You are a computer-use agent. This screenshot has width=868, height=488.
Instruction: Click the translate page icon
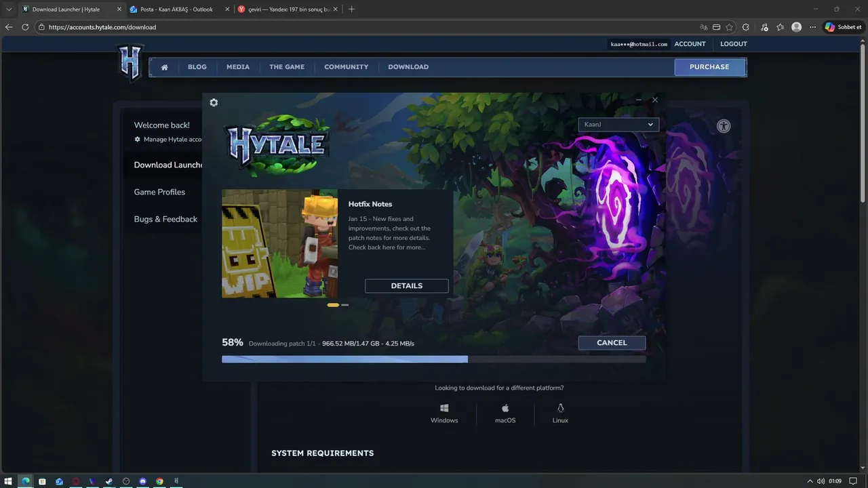point(703,27)
